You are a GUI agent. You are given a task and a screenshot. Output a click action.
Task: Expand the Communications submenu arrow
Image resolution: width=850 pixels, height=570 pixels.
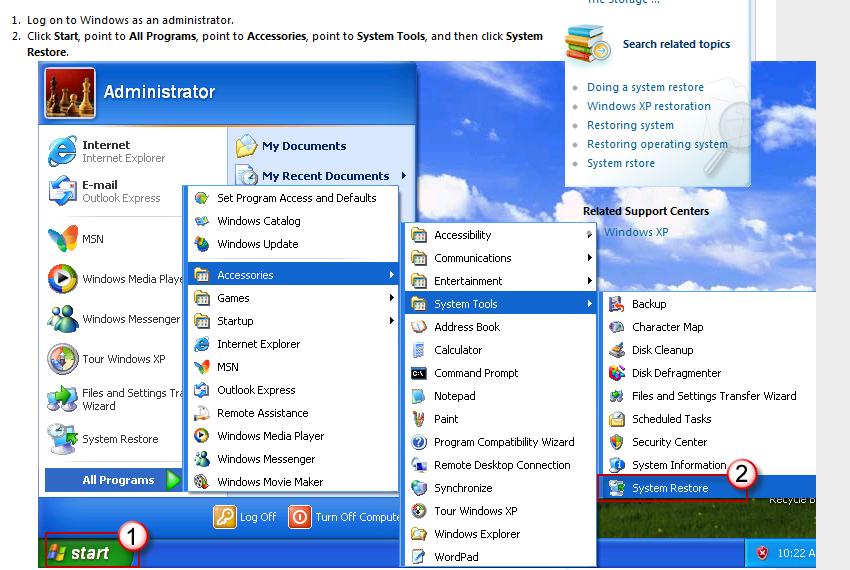pyautogui.click(x=589, y=258)
